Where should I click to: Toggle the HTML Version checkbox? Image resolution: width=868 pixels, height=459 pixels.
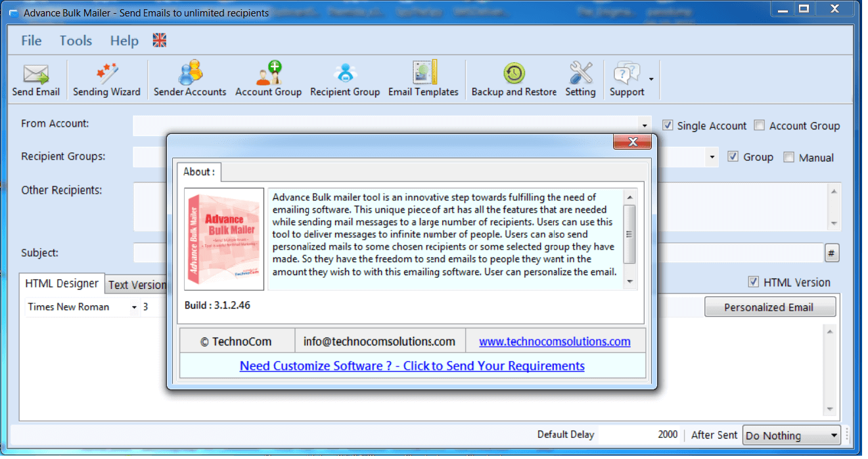[x=754, y=282]
